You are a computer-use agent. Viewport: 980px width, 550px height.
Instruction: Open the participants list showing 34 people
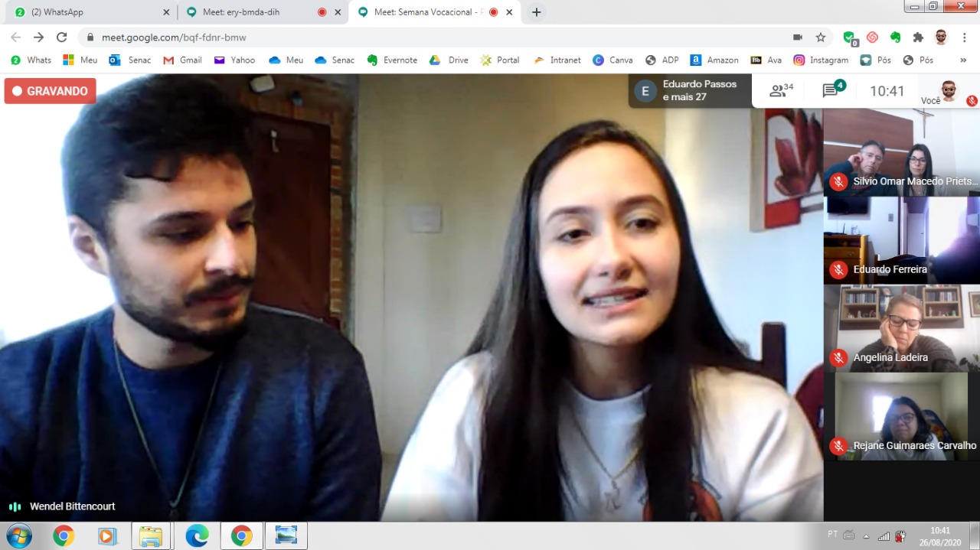point(781,91)
